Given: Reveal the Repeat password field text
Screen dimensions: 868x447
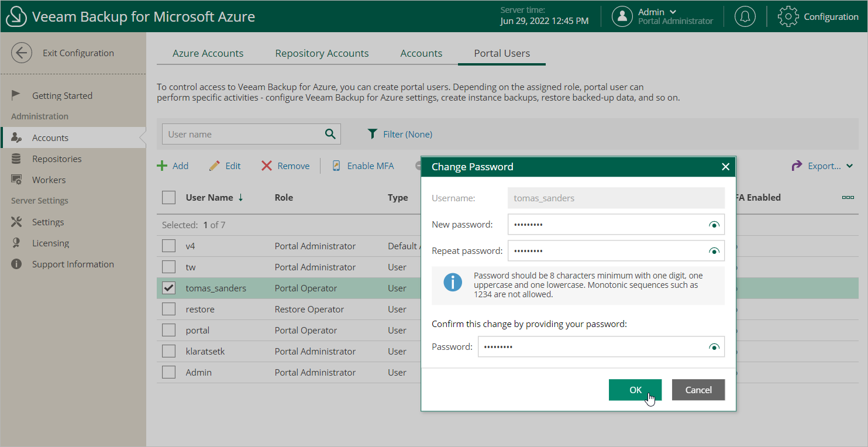Looking at the screenshot, I should (x=714, y=251).
